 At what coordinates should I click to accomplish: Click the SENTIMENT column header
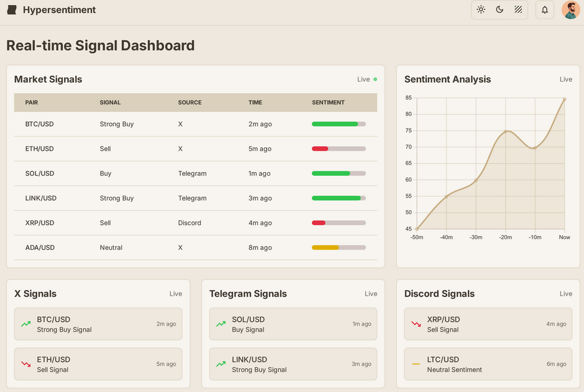coord(328,103)
